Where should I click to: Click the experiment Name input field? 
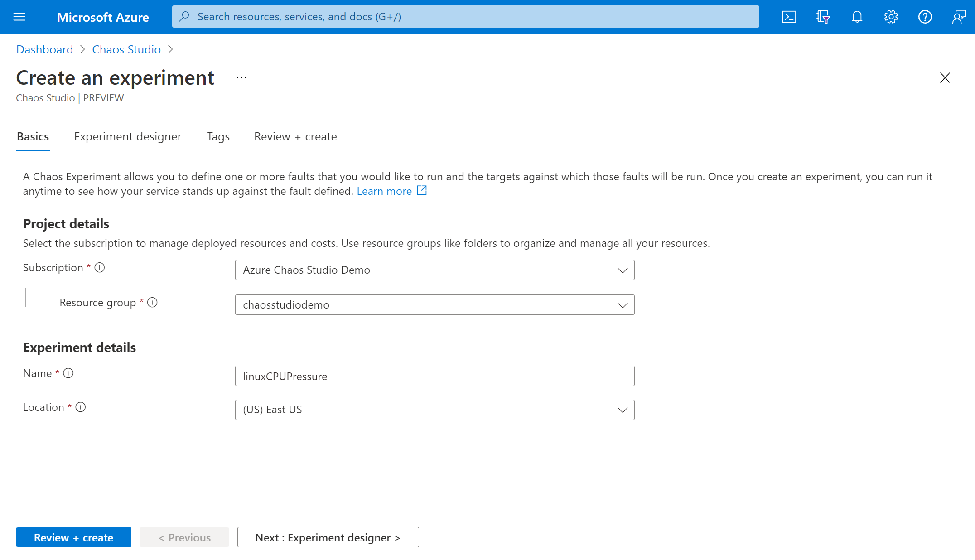pos(434,375)
